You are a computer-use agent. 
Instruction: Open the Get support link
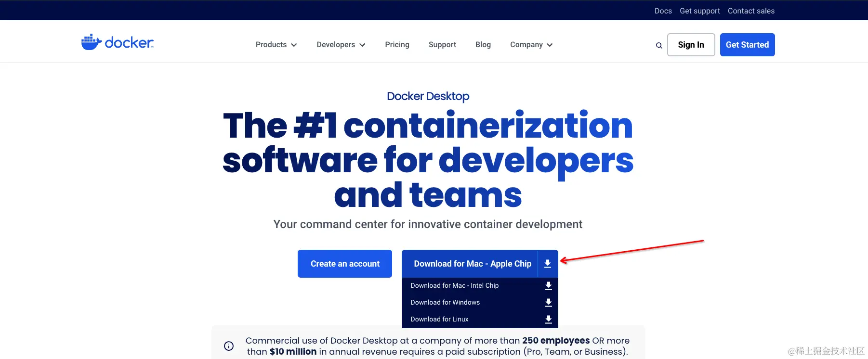tap(699, 11)
